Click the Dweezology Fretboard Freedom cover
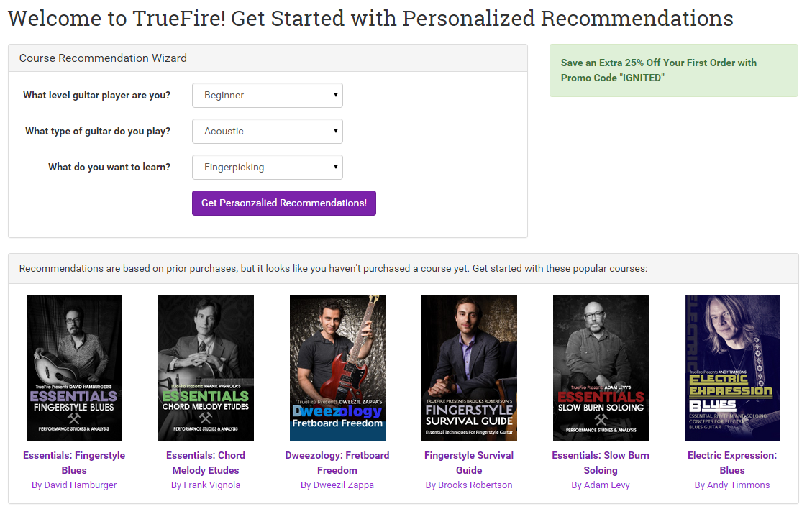 337,367
